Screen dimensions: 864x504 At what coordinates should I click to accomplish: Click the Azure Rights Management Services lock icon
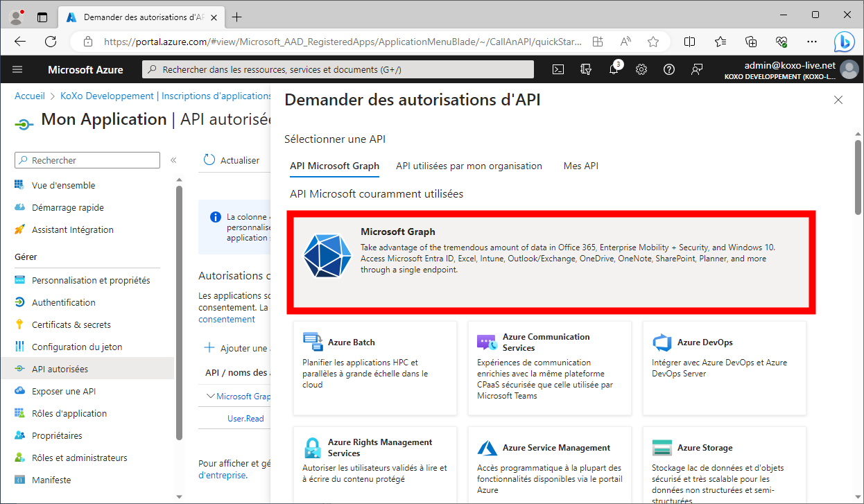pyautogui.click(x=313, y=448)
